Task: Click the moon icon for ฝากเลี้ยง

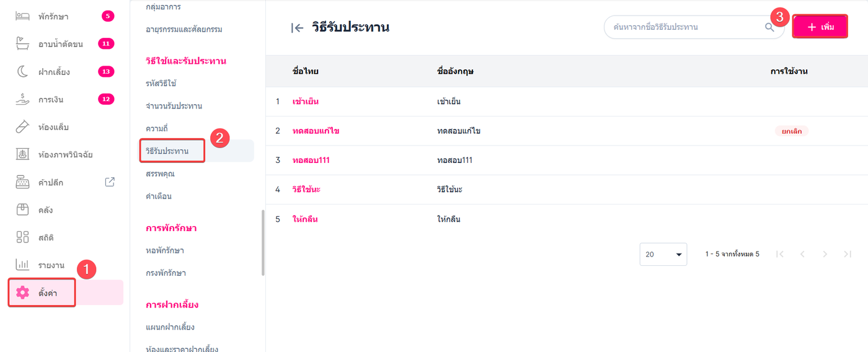Action: pos(23,72)
